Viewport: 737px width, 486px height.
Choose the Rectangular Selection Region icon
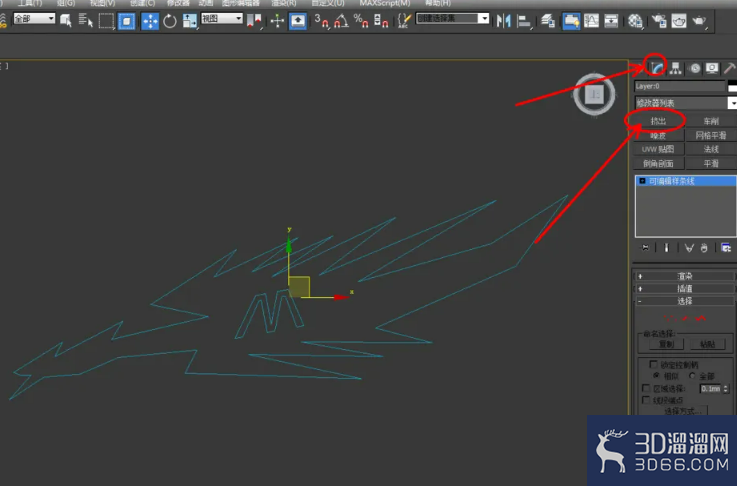(x=106, y=21)
